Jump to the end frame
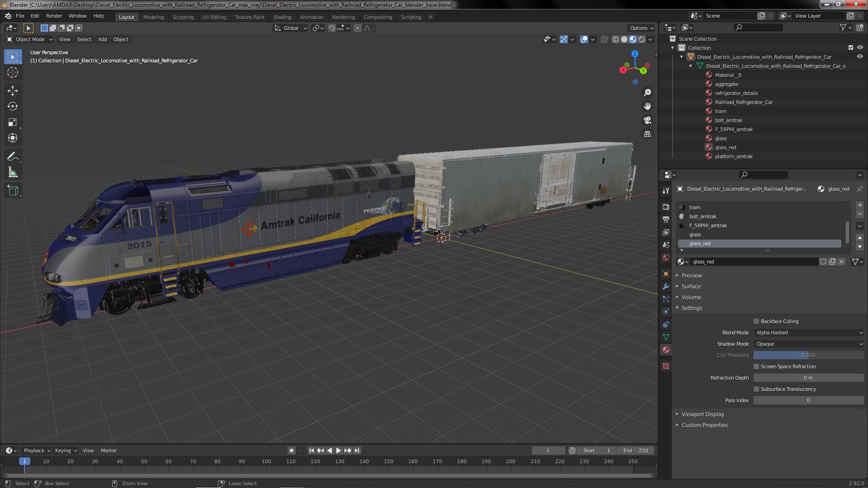Viewport: 868px width, 488px height. point(357,450)
